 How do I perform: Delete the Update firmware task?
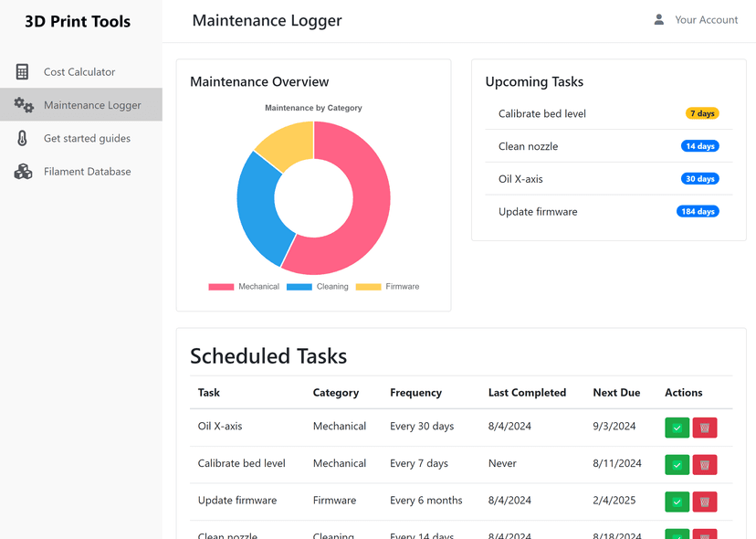(704, 502)
